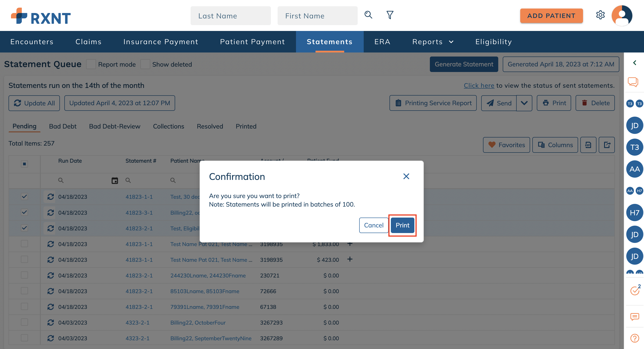Click the search magnifier beside First Name

pyautogui.click(x=368, y=15)
